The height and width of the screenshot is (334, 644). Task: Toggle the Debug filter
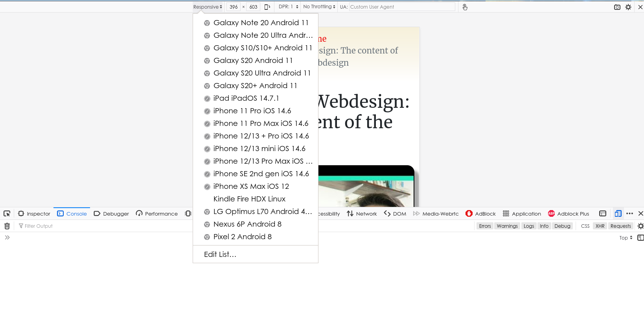[562, 226]
